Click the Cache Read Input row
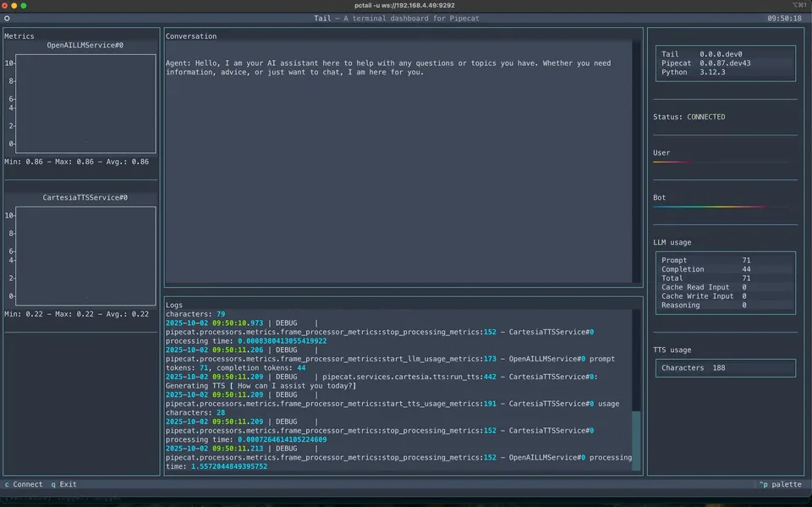 pos(726,287)
